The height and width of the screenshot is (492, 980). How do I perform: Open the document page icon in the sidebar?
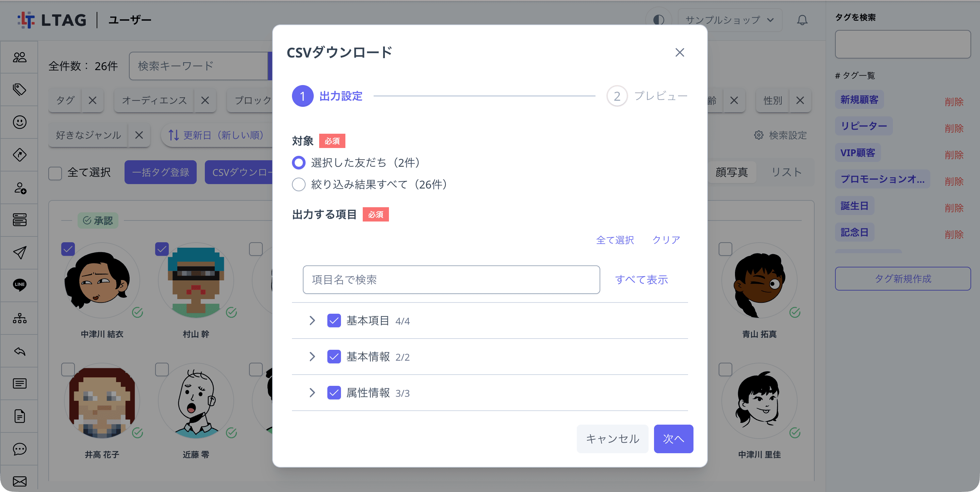click(19, 416)
